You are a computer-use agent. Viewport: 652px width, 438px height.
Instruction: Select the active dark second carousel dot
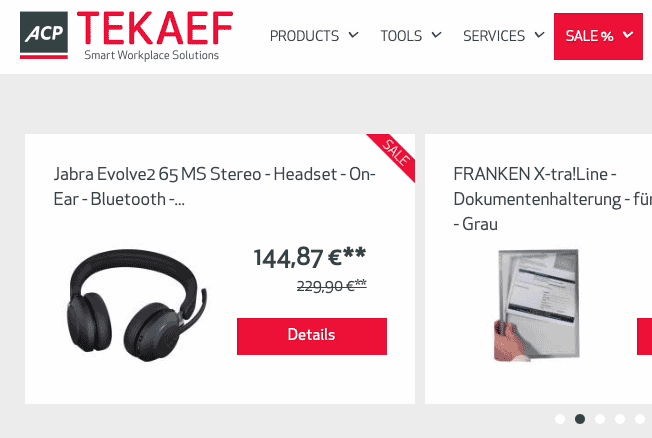point(580,419)
